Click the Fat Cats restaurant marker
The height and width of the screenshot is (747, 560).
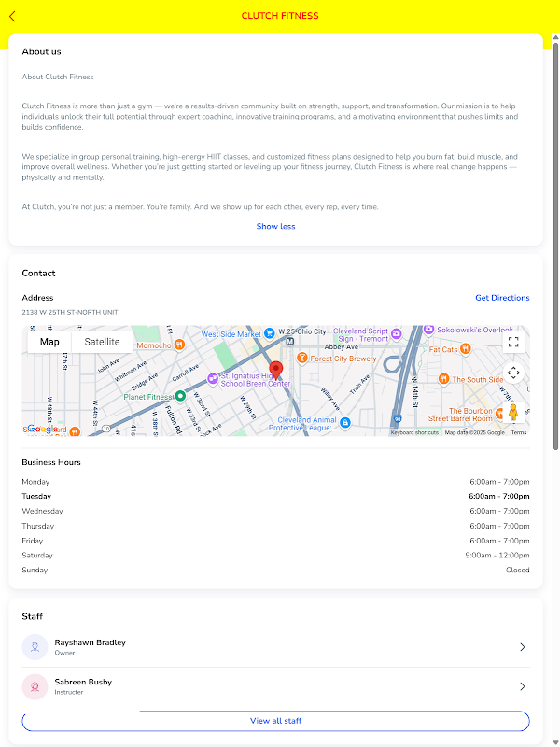pos(466,349)
